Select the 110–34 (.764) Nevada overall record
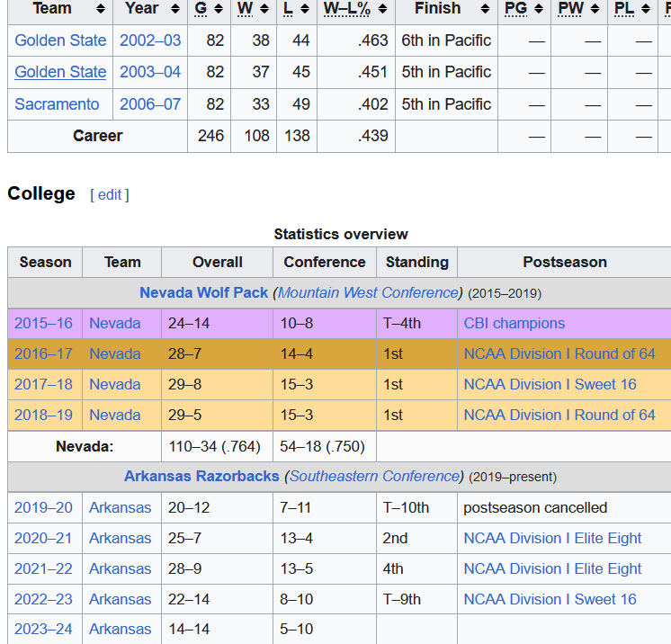This screenshot has width=671, height=644. 214,447
